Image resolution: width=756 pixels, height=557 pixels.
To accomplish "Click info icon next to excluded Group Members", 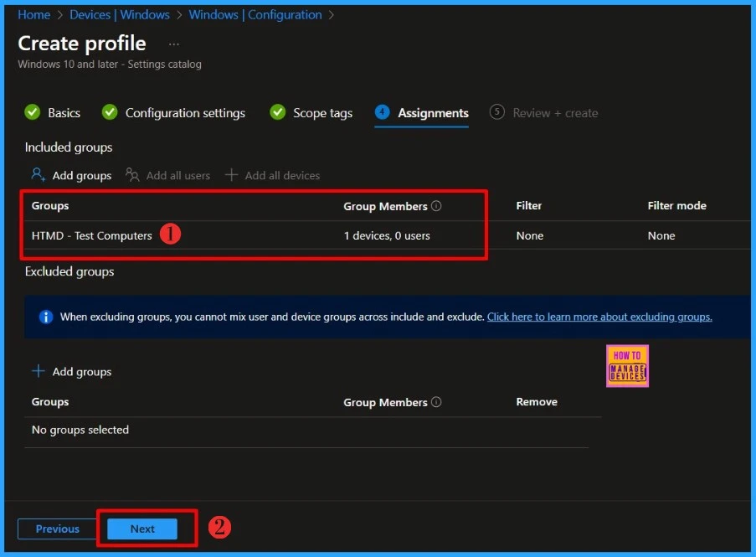I will point(436,402).
